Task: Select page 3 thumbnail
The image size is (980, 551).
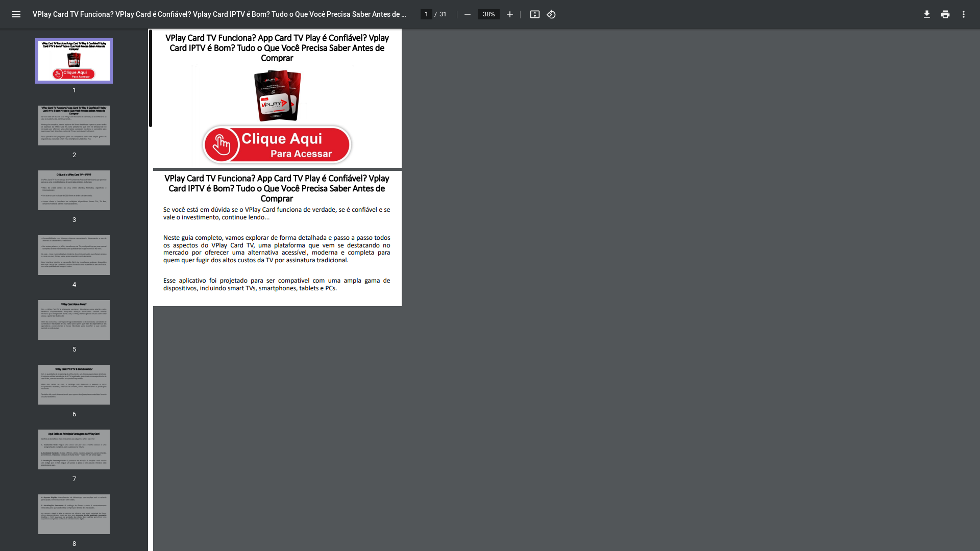Action: coord(74,190)
